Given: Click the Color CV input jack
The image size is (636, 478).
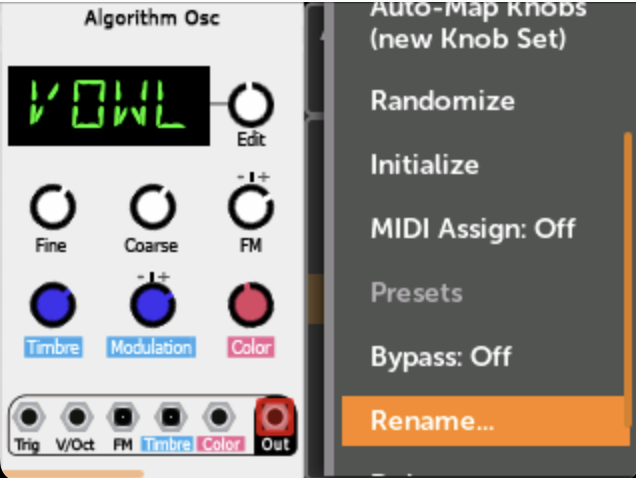Looking at the screenshot, I should coord(219,417).
